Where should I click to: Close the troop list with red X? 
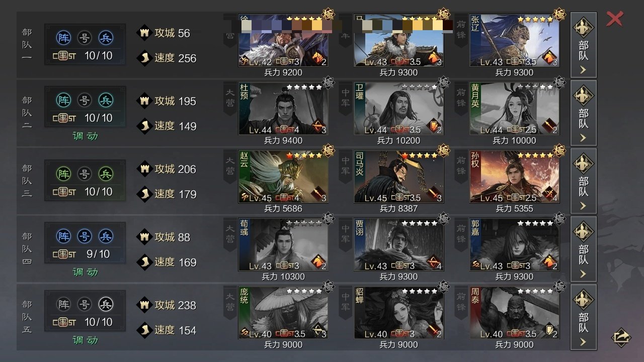point(614,19)
